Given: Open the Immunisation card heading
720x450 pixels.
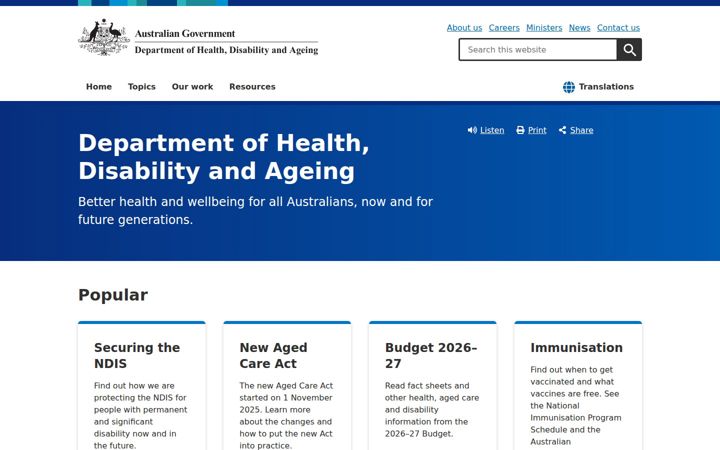Looking at the screenshot, I should pyautogui.click(x=576, y=348).
